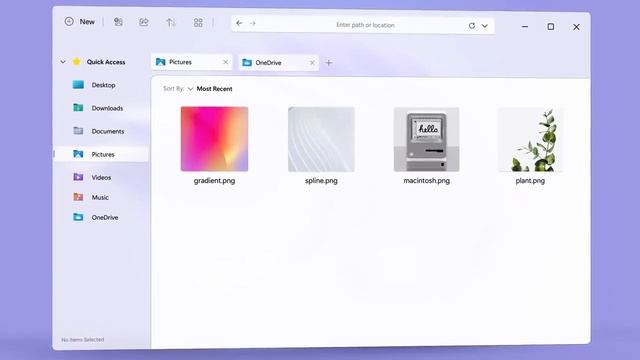Click the grid view layout icon
Screen dimensions: 640x360
198,22
